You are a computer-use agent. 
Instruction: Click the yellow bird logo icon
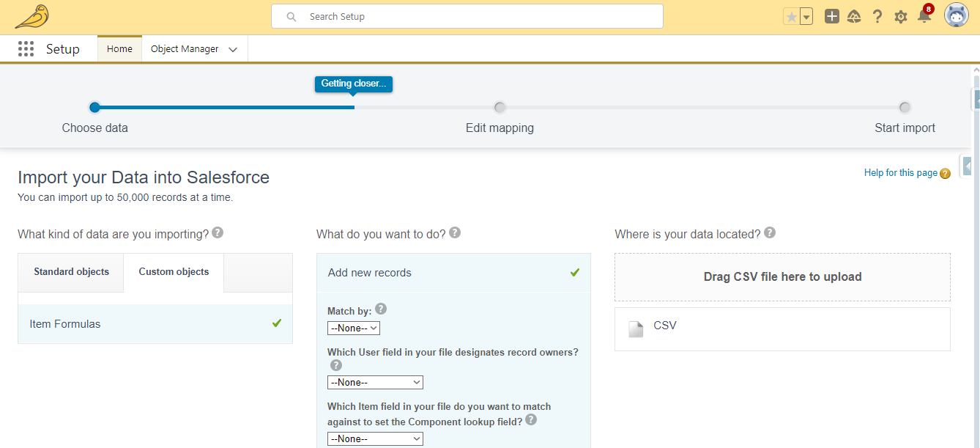[31, 16]
